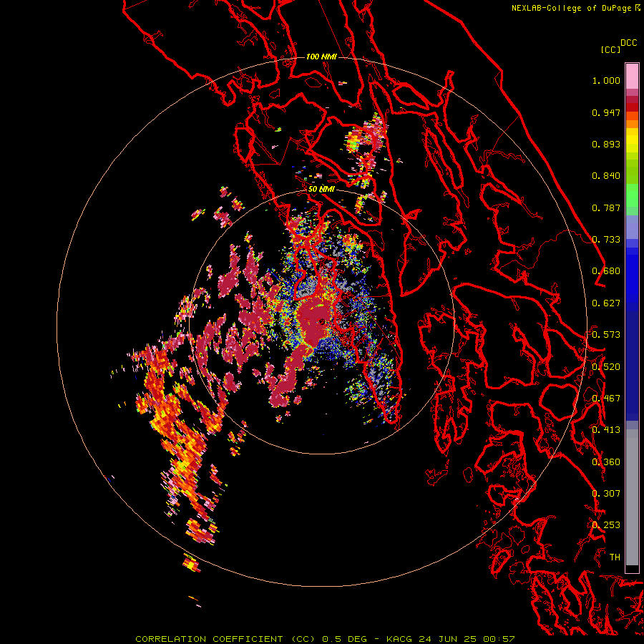Image resolution: width=644 pixels, height=644 pixels.
Task: Click the 50 NMI range ring label
Action: [x=321, y=189]
